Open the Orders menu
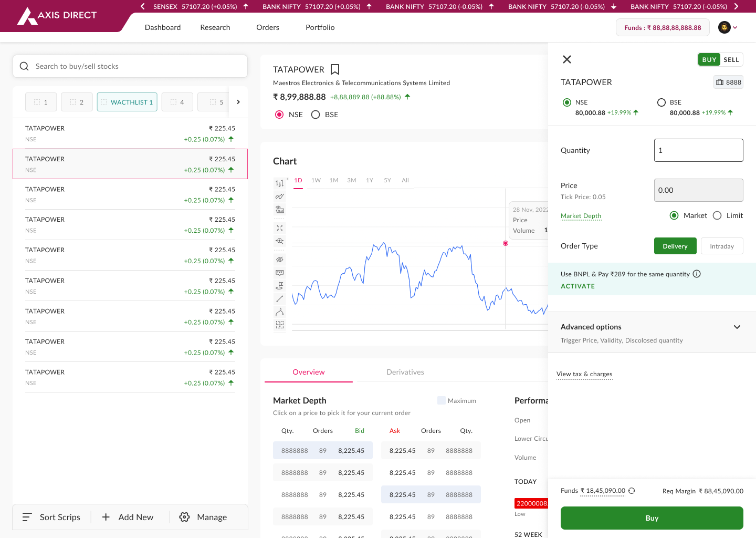The height and width of the screenshot is (538, 756). point(268,27)
